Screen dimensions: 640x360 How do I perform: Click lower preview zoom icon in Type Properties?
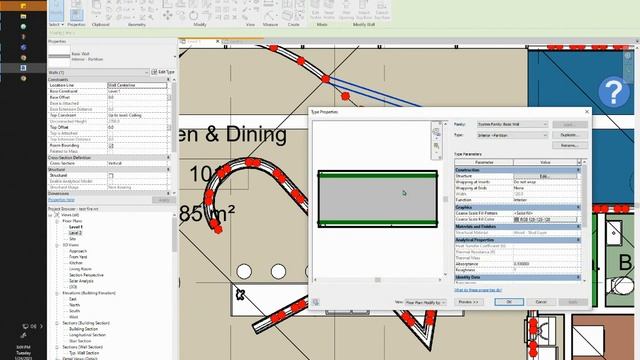[436, 146]
